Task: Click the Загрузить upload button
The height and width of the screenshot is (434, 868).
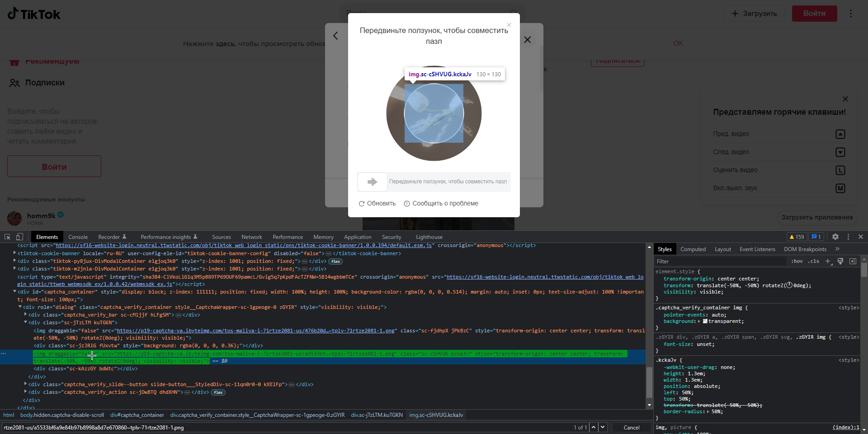Action: pyautogui.click(x=754, y=14)
